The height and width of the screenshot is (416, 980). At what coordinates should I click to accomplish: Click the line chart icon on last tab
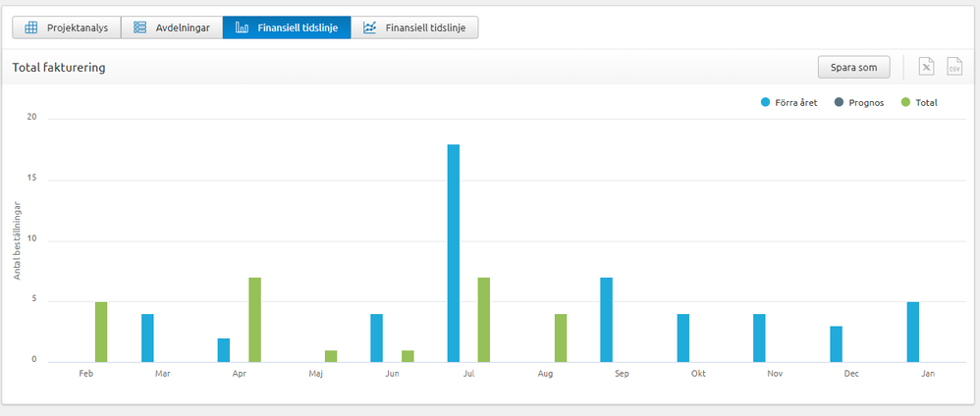(369, 27)
